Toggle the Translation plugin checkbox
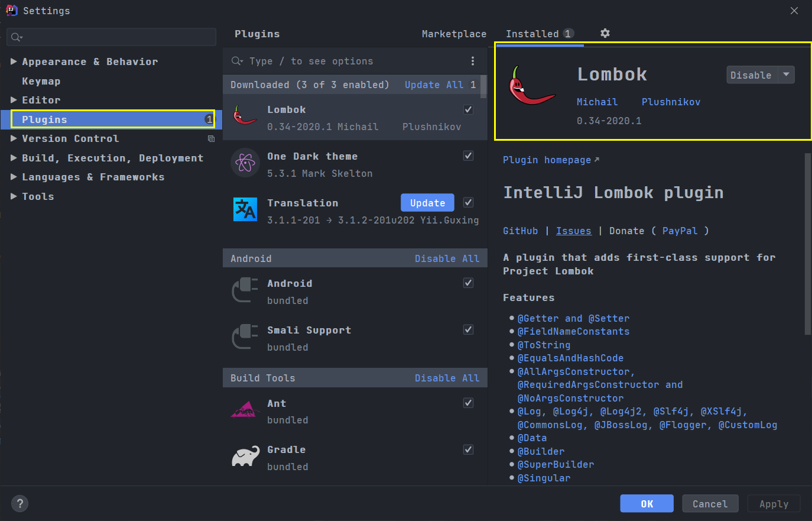 point(469,202)
